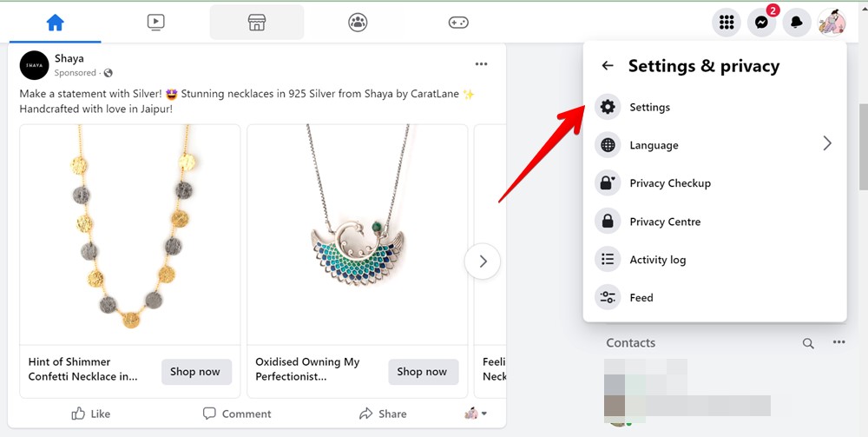This screenshot has width=868, height=437.
Task: Open Privacy Checkup
Action: pos(669,183)
